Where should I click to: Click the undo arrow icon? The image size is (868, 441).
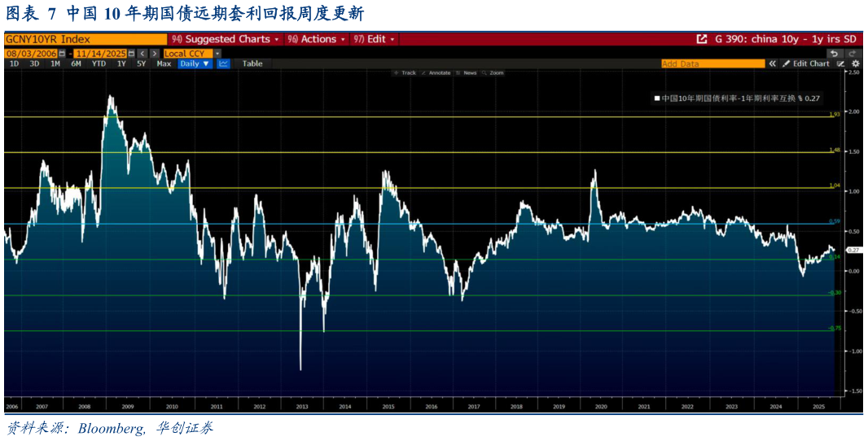coord(834,54)
